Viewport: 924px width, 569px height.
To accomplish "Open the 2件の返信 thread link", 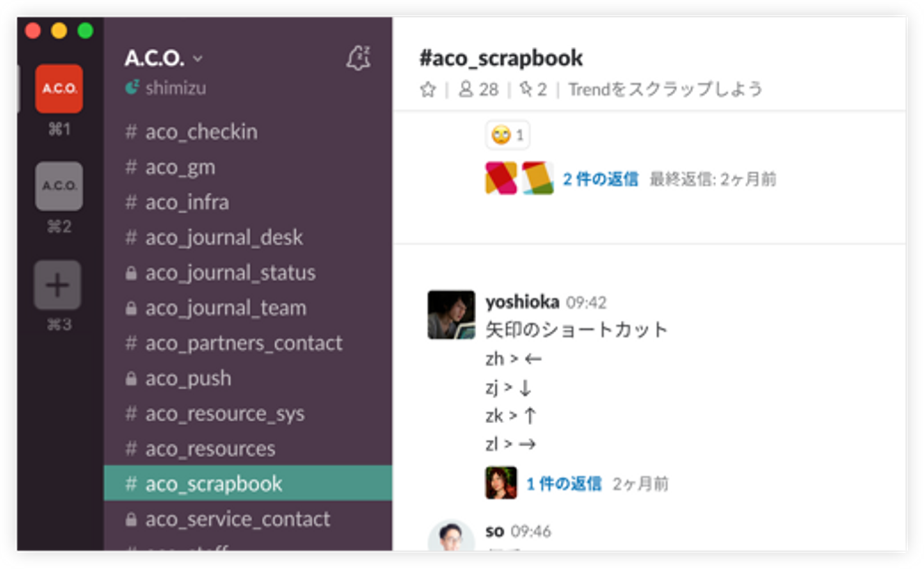I will pos(601,179).
